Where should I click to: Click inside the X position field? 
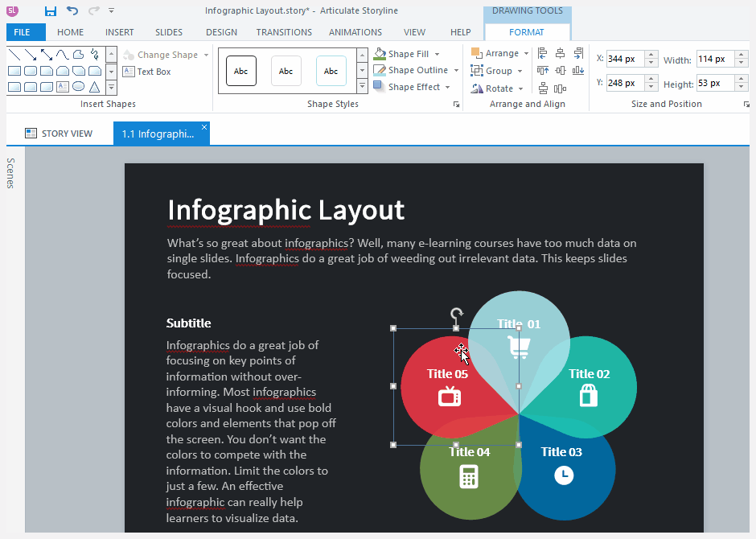tap(627, 59)
